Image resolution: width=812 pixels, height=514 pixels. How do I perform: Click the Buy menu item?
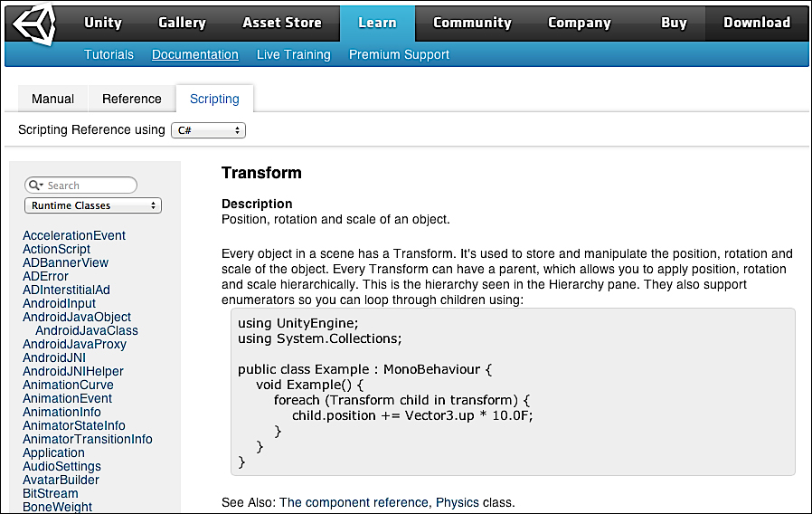(674, 23)
